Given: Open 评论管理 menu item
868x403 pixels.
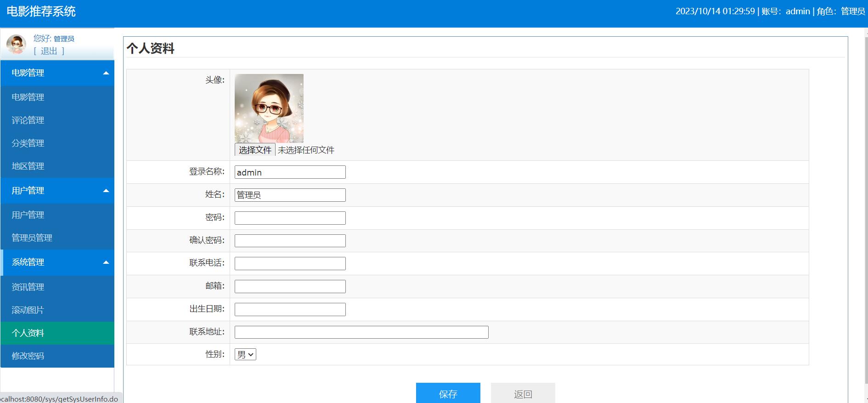Looking at the screenshot, I should click(x=57, y=120).
